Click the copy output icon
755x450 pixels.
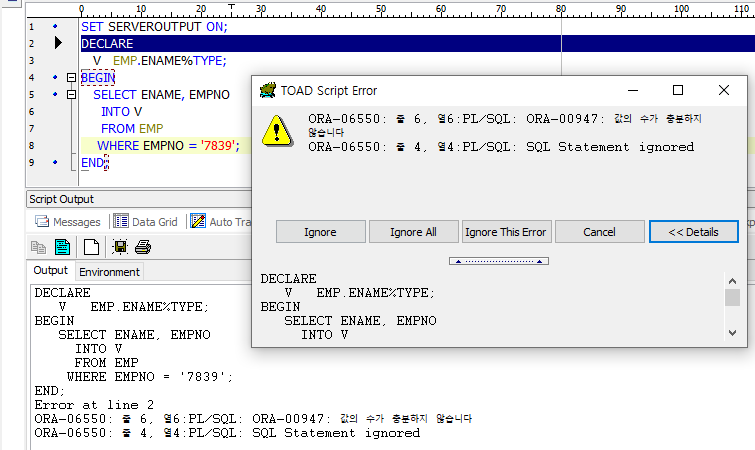click(39, 247)
